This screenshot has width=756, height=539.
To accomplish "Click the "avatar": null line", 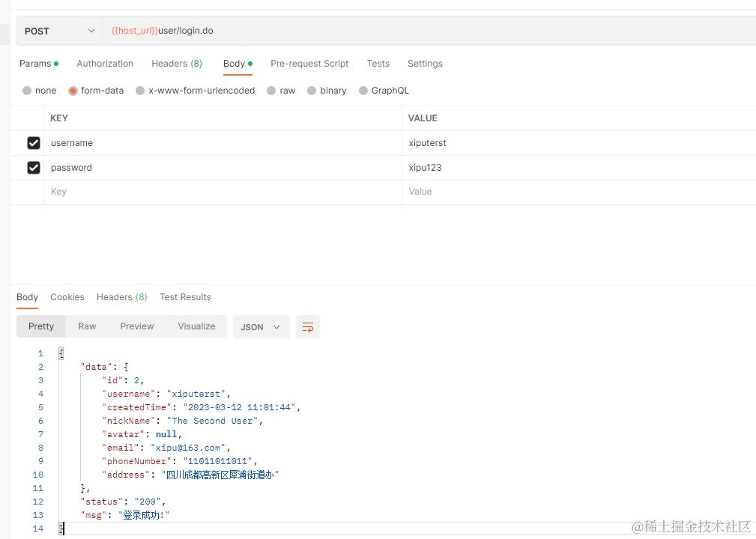I will click(x=142, y=434).
